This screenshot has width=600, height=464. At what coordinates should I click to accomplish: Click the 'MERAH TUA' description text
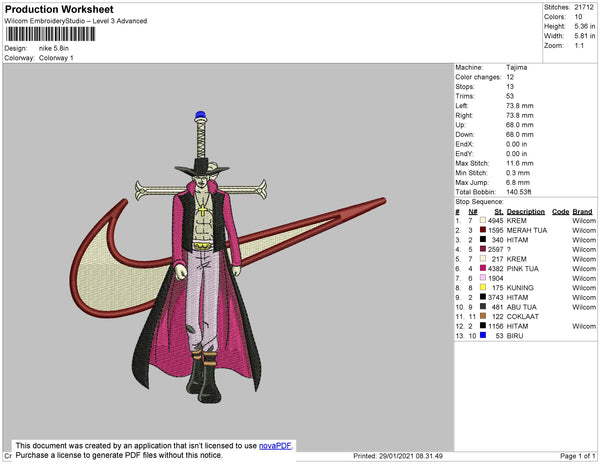click(527, 230)
